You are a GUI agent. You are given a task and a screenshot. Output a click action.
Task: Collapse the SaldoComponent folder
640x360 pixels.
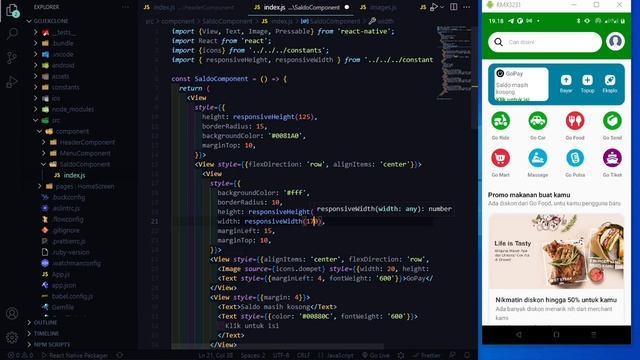coord(85,164)
